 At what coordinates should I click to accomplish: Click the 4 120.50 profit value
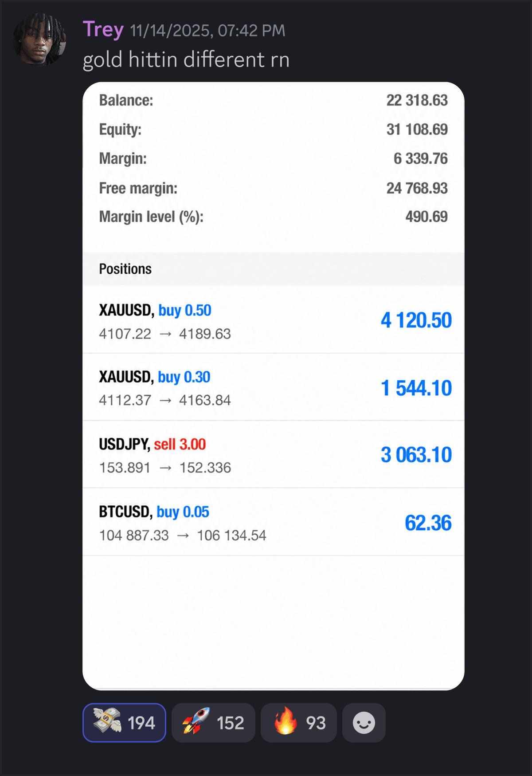point(416,320)
